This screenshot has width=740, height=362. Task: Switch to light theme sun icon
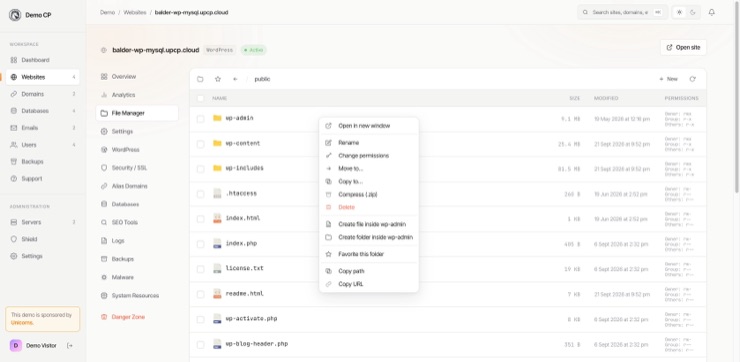[679, 13]
